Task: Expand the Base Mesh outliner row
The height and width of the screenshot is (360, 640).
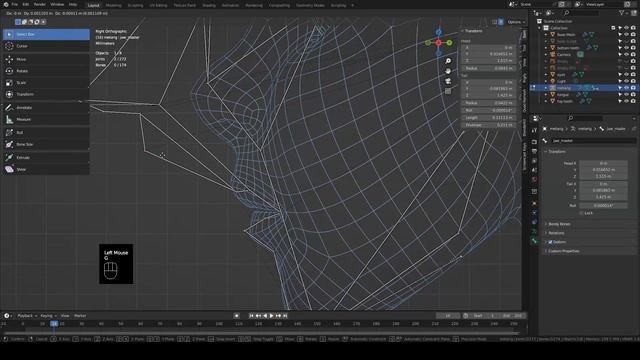Action: coord(546,35)
